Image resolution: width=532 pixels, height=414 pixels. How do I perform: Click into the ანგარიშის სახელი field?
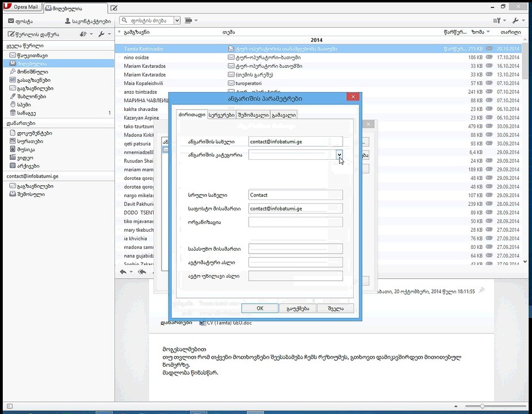coord(296,141)
